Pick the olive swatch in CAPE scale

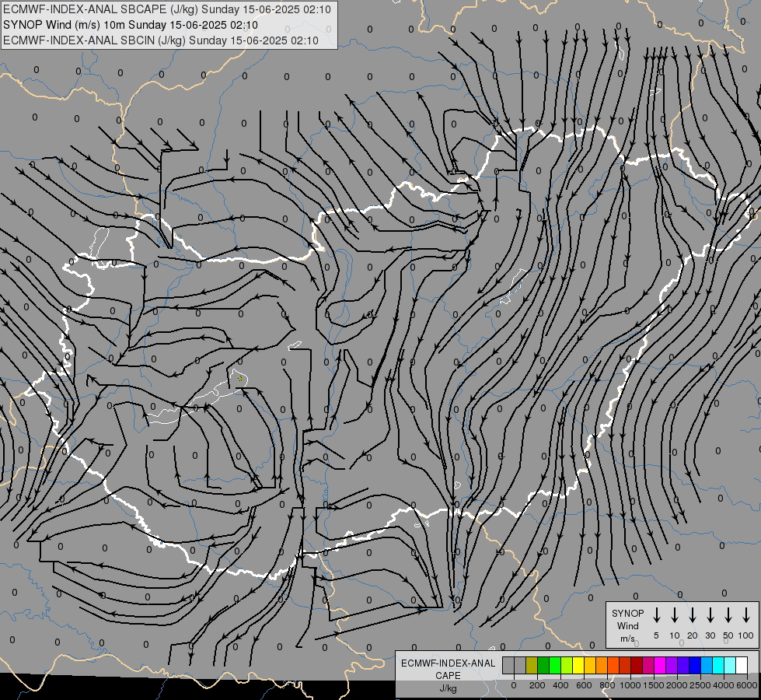(x=532, y=665)
